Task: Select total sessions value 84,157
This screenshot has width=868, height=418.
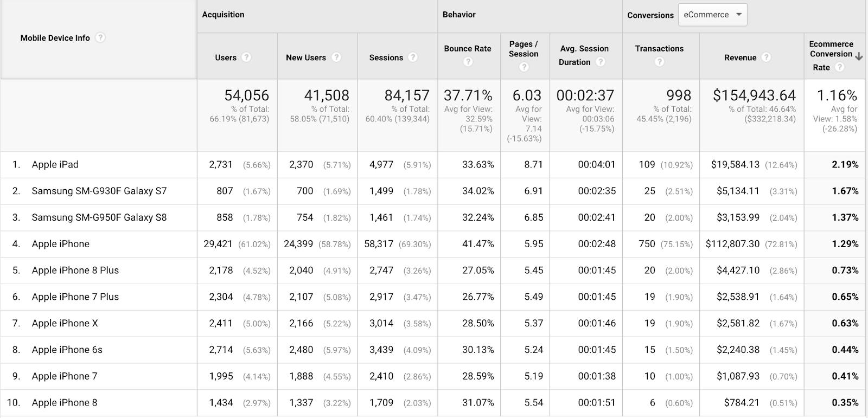Action: coord(407,95)
